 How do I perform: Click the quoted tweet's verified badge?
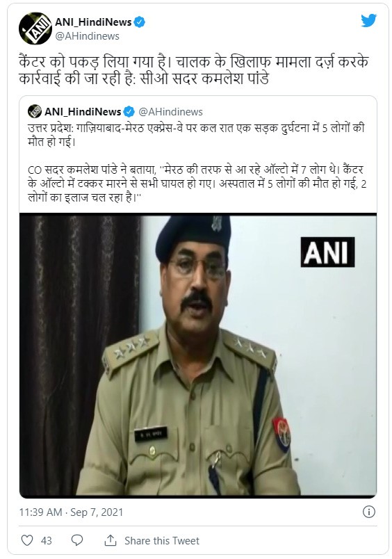129,112
